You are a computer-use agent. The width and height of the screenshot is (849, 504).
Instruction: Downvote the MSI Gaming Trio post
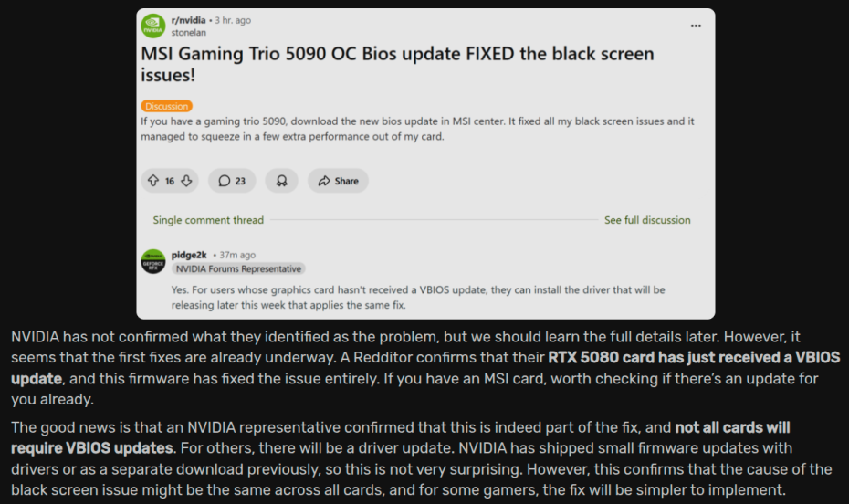pyautogui.click(x=186, y=181)
